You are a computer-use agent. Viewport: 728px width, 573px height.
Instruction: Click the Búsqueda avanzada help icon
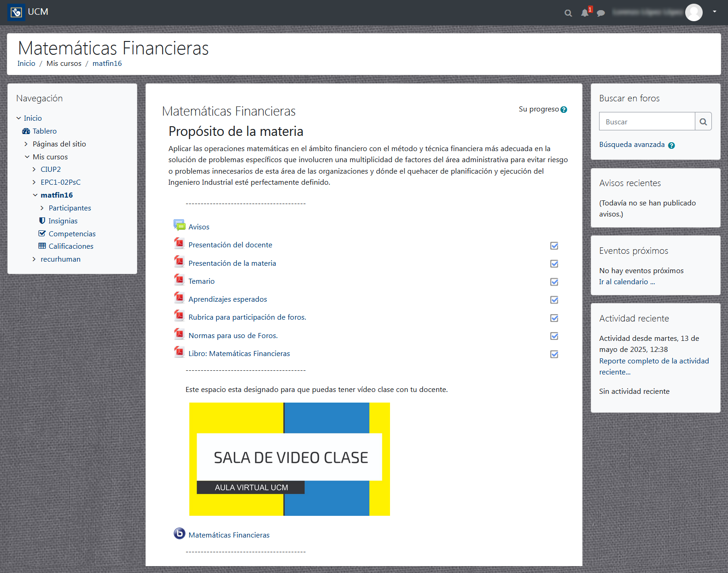coord(671,146)
